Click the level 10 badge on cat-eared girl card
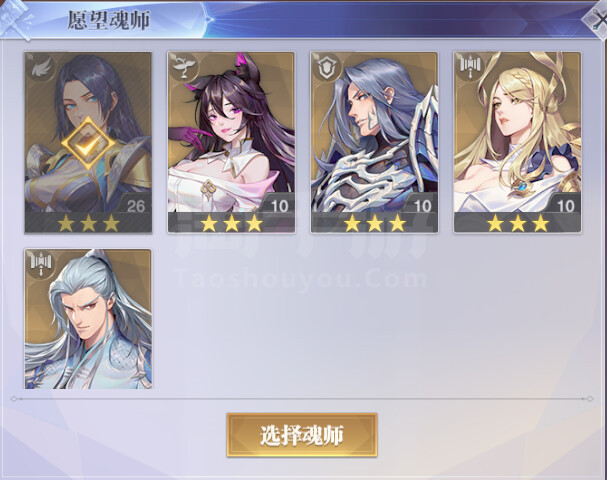Viewport: 607px width, 480px height. point(278,205)
